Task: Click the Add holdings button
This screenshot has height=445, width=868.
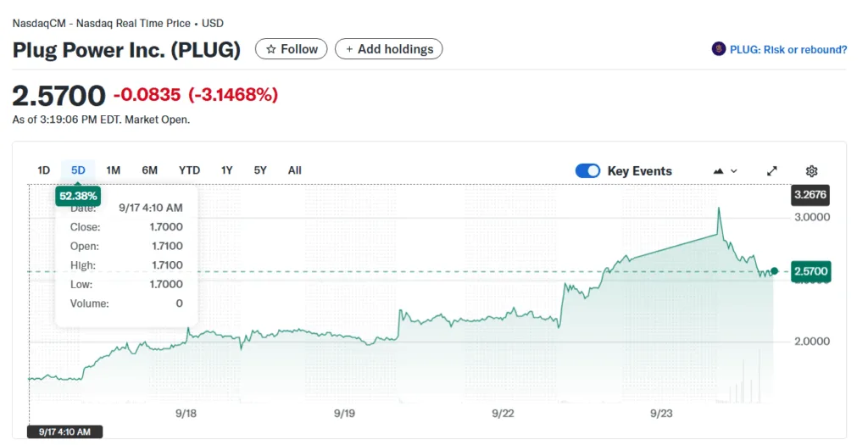Action: click(x=388, y=49)
